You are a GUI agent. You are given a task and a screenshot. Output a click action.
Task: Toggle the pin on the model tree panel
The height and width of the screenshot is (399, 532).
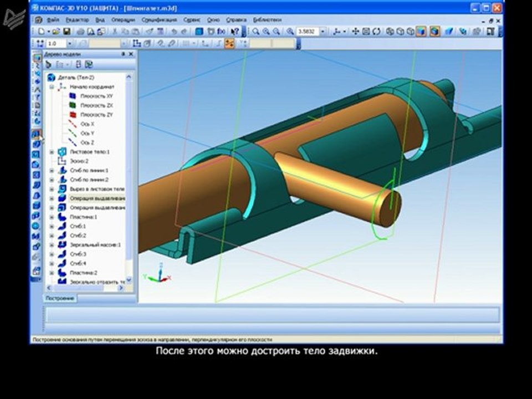coord(123,54)
